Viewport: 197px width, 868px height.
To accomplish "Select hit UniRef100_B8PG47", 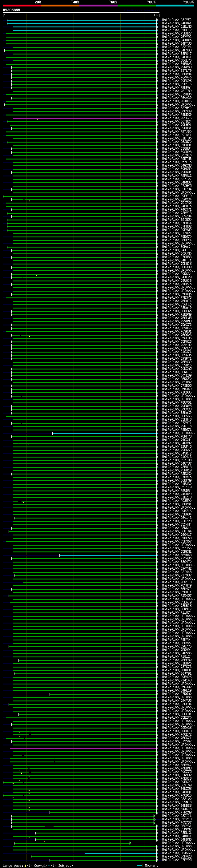I will (177, 54).
